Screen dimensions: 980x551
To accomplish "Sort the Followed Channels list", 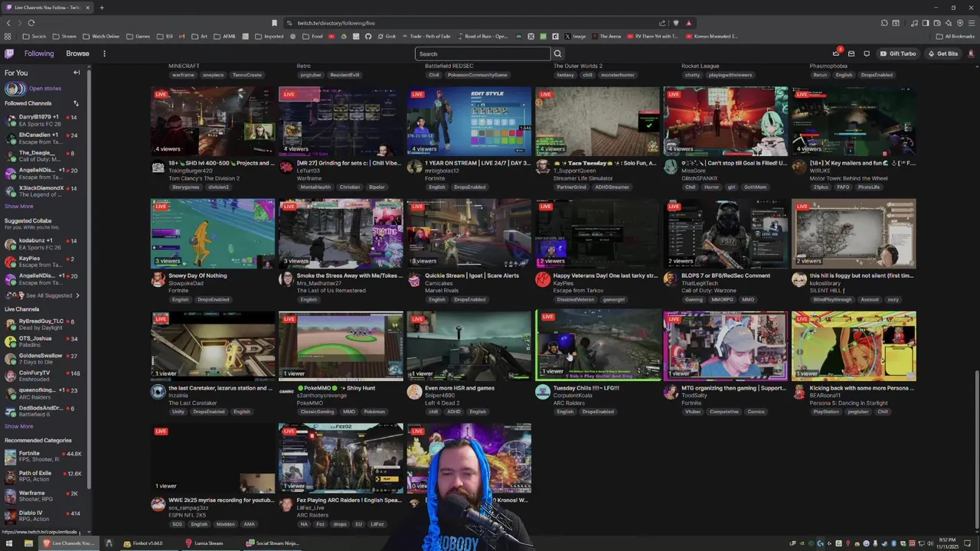I will point(76,103).
